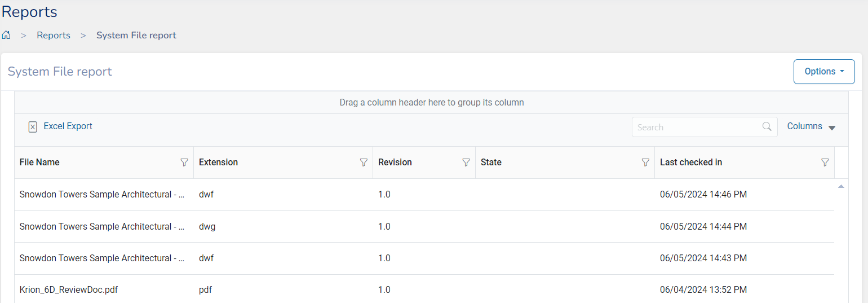Viewport: 868px width, 303px height.
Task: Click the home icon in breadcrumb
Action: tap(6, 35)
